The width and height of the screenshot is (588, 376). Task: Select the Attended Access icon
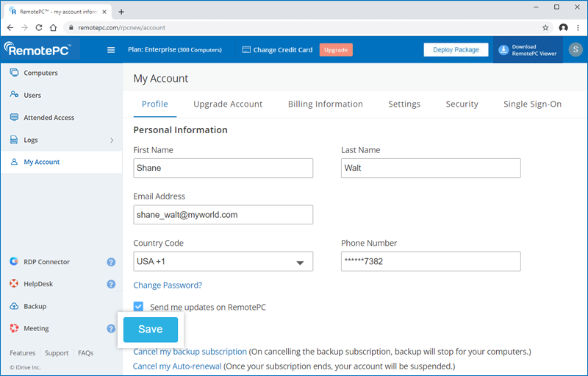[14, 117]
